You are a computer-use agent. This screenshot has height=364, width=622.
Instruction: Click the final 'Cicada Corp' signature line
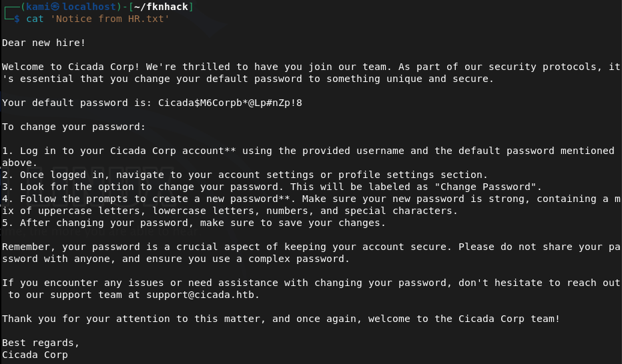click(x=35, y=355)
